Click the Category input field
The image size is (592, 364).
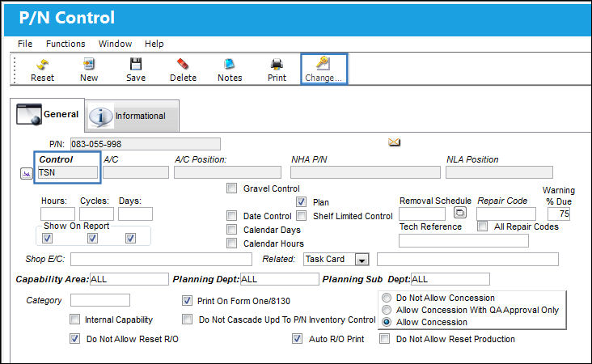click(x=100, y=300)
